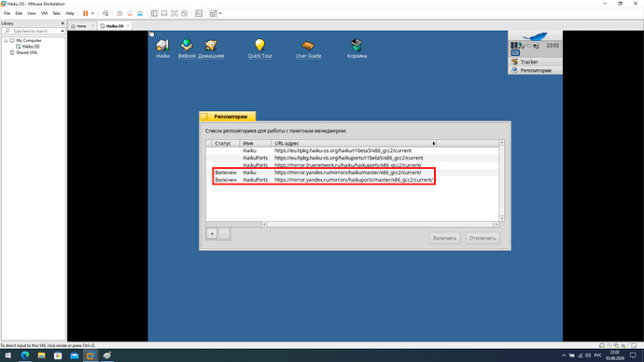644x362 pixels.
Task: Sort by the URL-адрес column header
Action: (x=354, y=144)
